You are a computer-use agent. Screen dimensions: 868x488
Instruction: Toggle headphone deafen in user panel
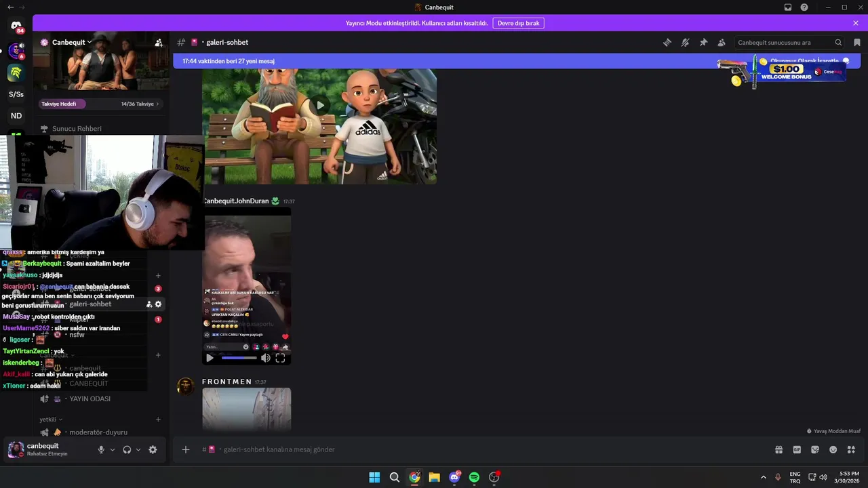click(127, 449)
